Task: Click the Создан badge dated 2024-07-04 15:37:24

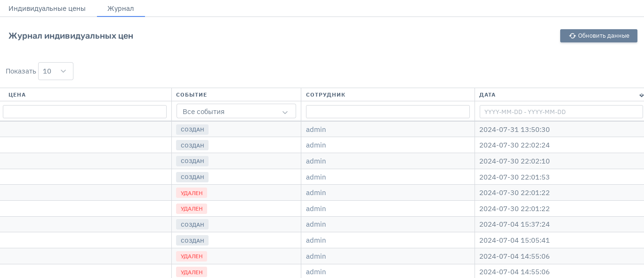Action: pos(192,225)
